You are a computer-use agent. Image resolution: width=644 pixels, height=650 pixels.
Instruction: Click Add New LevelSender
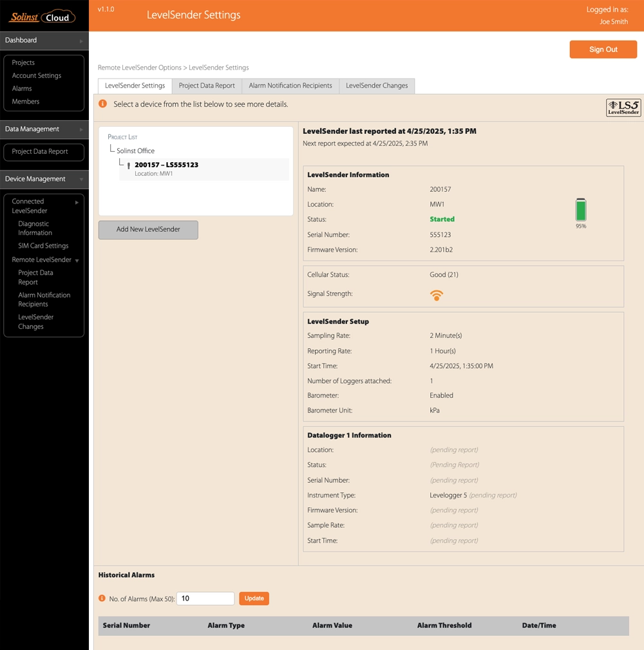(x=148, y=230)
